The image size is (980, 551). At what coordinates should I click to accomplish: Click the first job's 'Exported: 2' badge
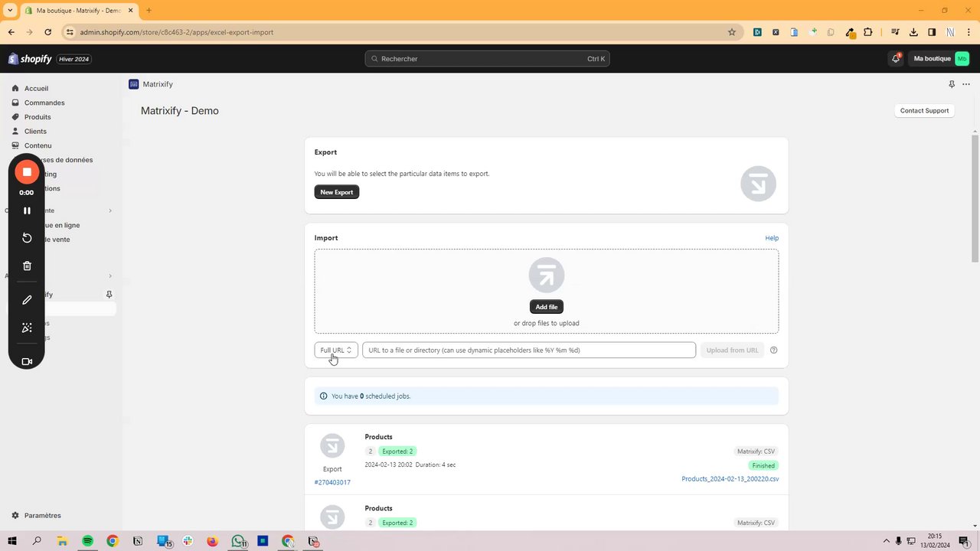[x=397, y=452]
